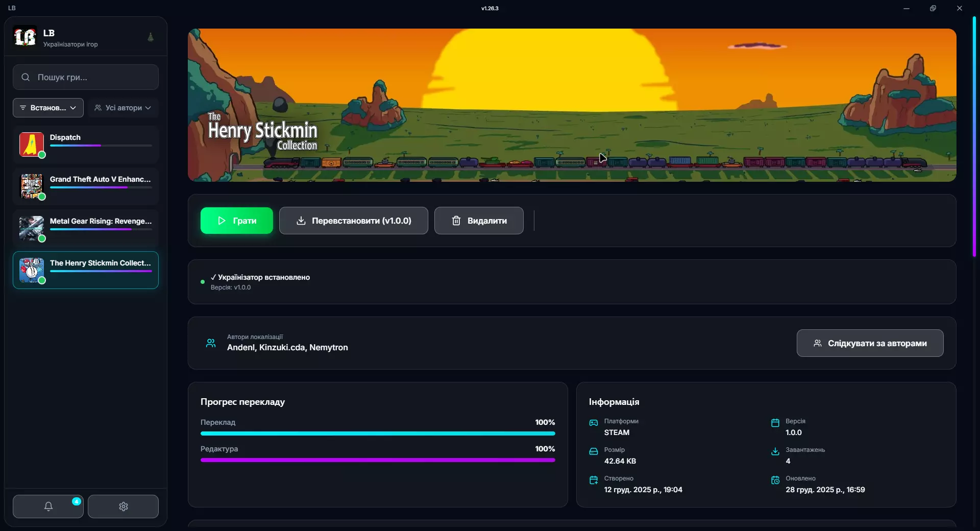
Task: Click the Metal Gear Rising thumbnail
Action: [x=32, y=228]
